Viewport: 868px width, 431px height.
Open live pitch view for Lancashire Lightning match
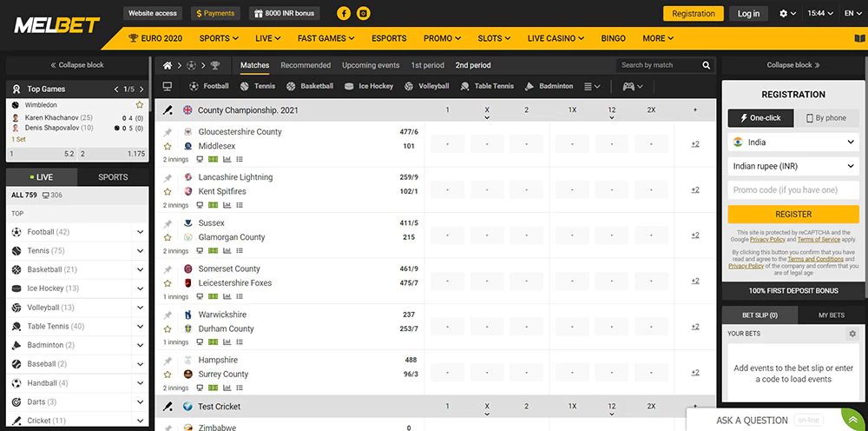pyautogui.click(x=214, y=205)
